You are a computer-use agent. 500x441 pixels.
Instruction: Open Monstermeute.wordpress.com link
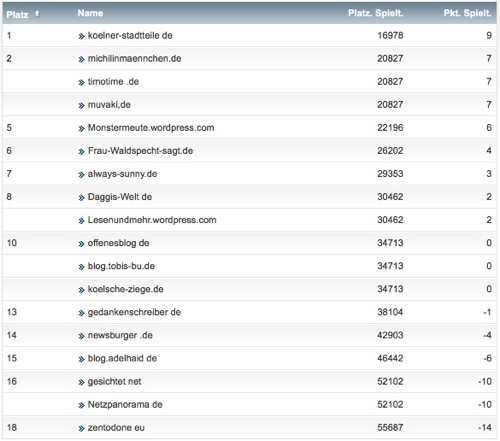[151, 128]
